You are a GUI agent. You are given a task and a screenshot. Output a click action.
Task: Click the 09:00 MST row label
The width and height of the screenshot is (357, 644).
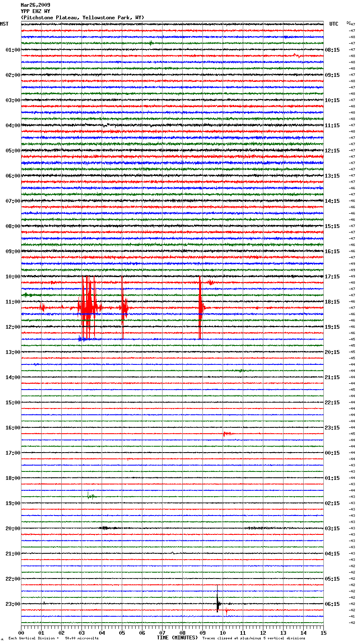[13, 251]
